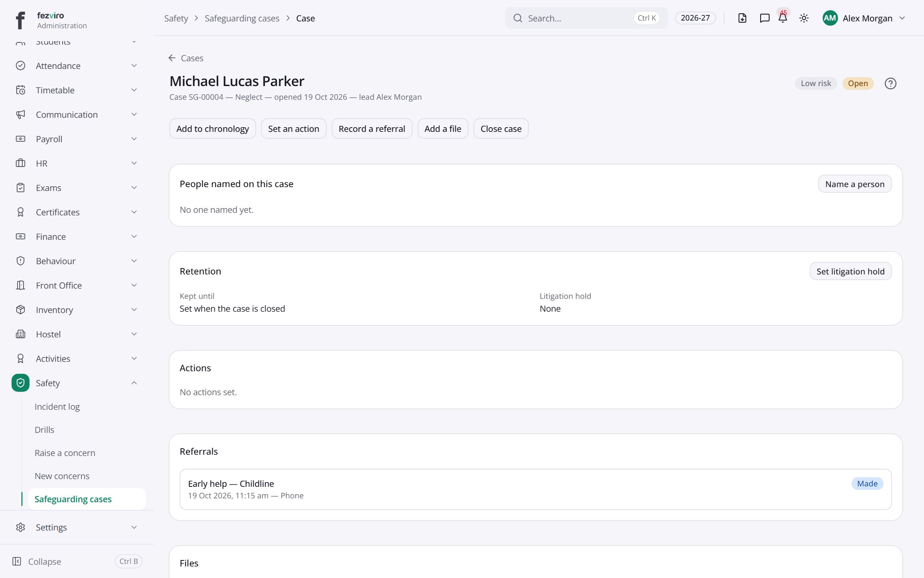Expand the Activities menu chevron
Viewport: 924px width, 578px height.
134,358
